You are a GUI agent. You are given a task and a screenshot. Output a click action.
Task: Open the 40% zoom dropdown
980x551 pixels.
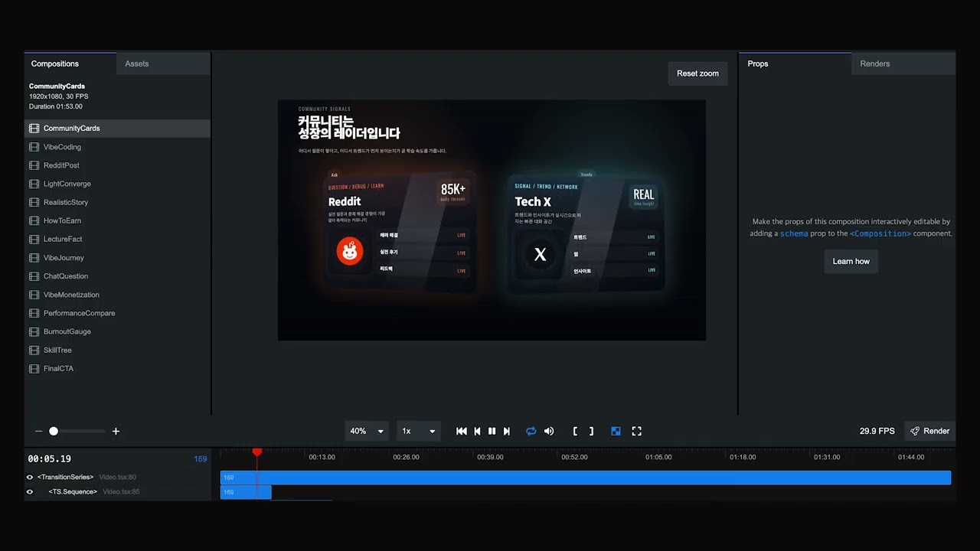click(x=367, y=432)
